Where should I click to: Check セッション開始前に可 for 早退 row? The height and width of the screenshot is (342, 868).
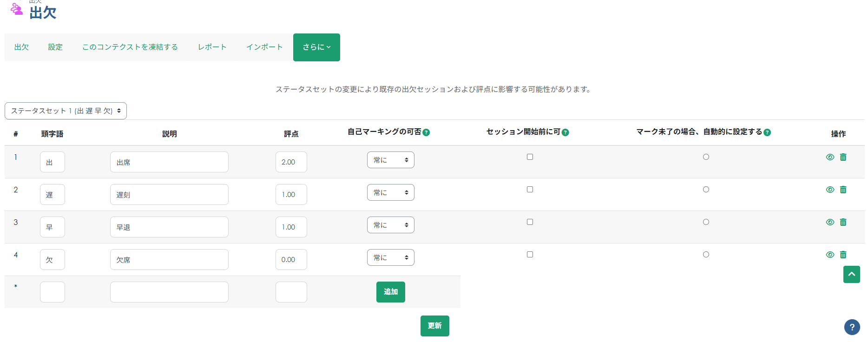[x=530, y=222]
